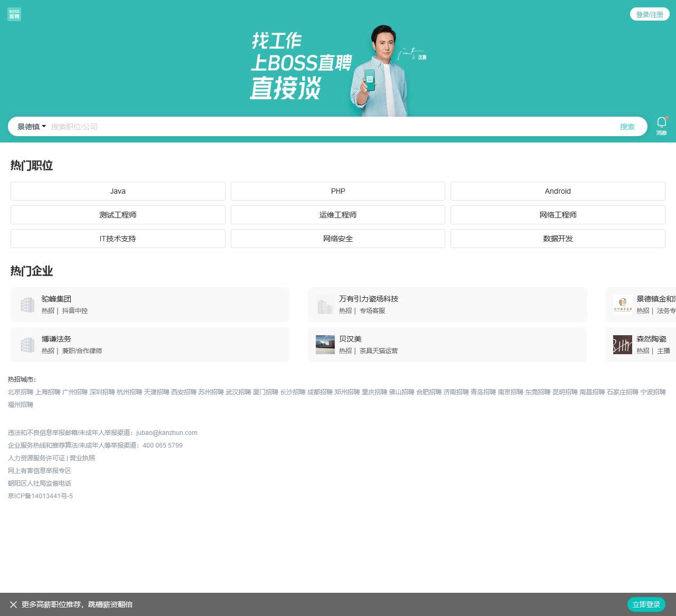Open the 人力资源服务许可证 link
The width and height of the screenshot is (676, 616).
tap(36, 458)
